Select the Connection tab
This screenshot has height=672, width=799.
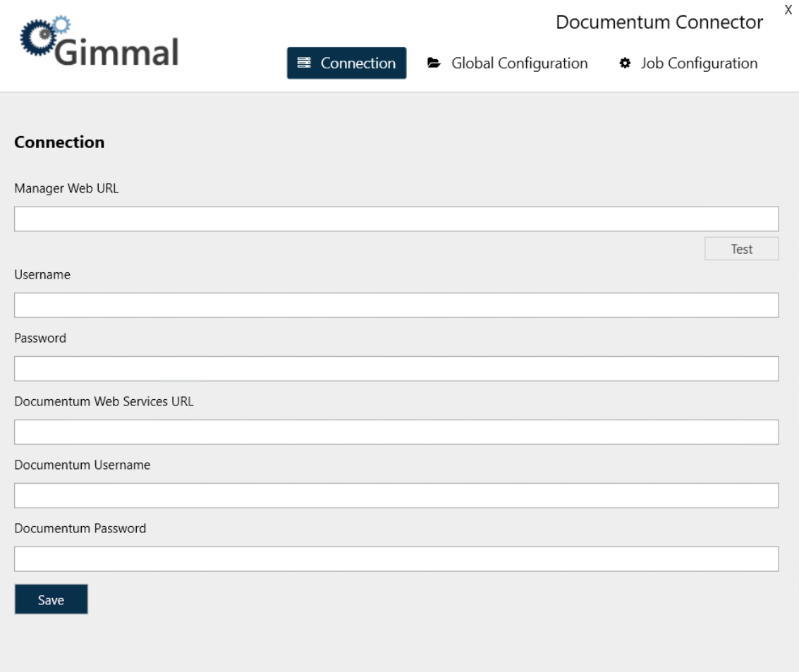[x=346, y=63]
